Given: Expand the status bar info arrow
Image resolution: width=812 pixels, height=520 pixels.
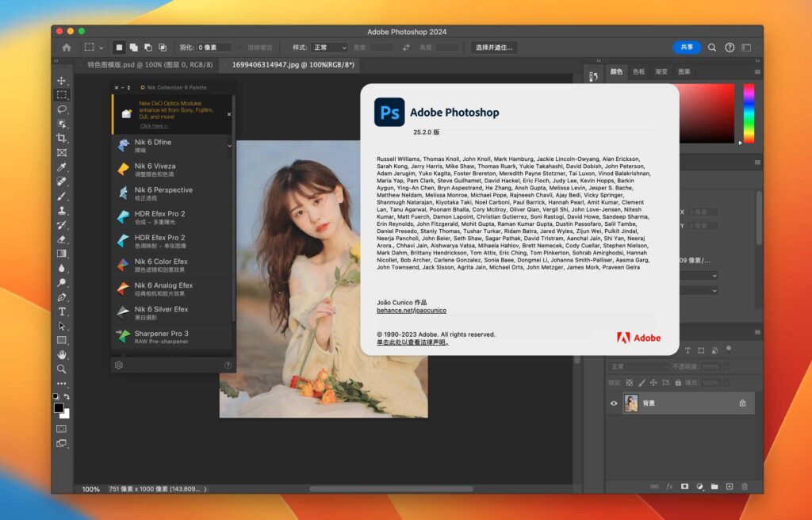Looking at the screenshot, I should (x=205, y=489).
